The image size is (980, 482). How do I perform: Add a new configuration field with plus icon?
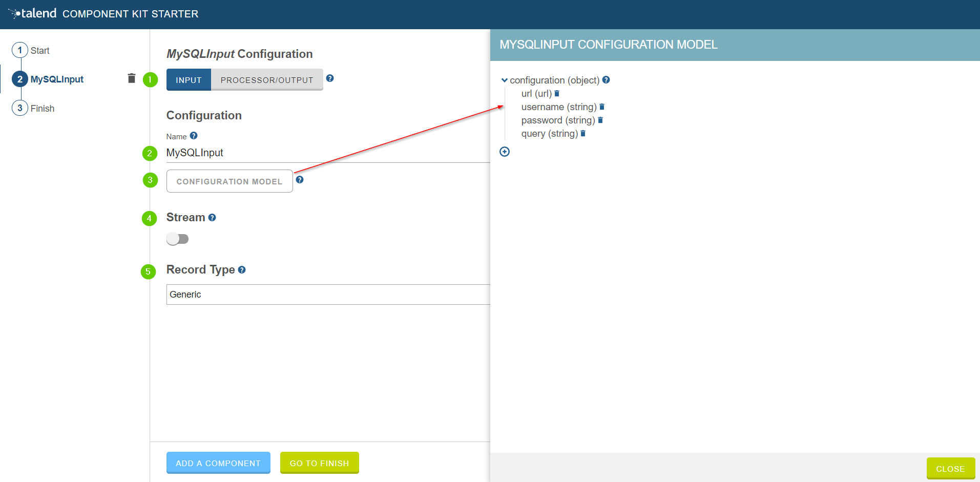pos(505,152)
